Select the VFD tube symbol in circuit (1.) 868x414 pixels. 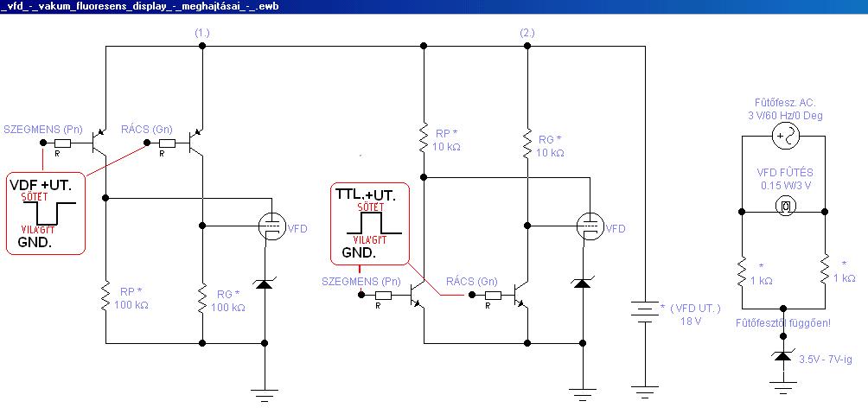[271, 226]
